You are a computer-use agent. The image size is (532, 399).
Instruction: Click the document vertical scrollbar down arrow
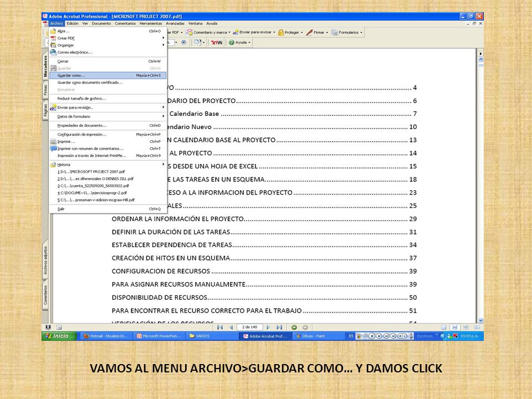coord(480,320)
